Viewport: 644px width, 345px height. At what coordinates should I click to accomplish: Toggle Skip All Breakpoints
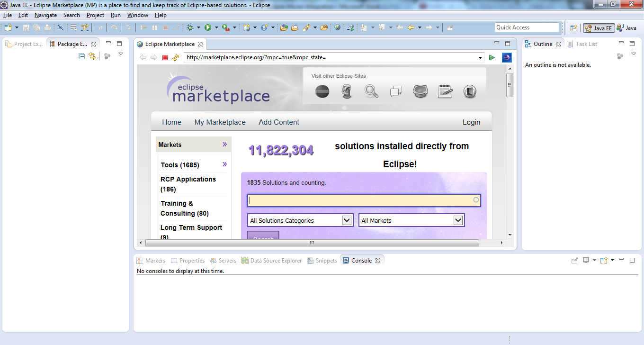tap(60, 27)
